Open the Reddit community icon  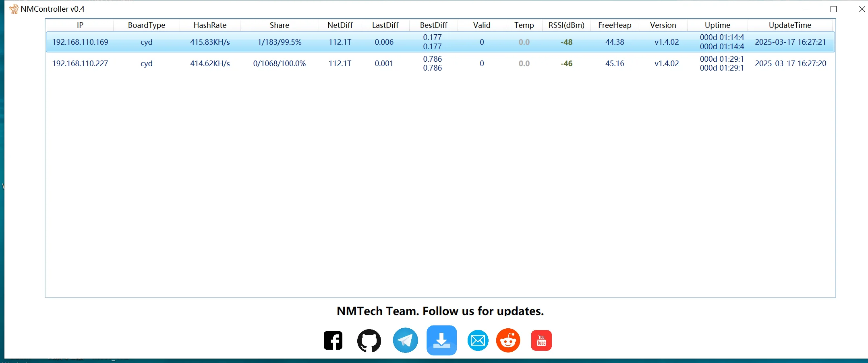(x=508, y=340)
